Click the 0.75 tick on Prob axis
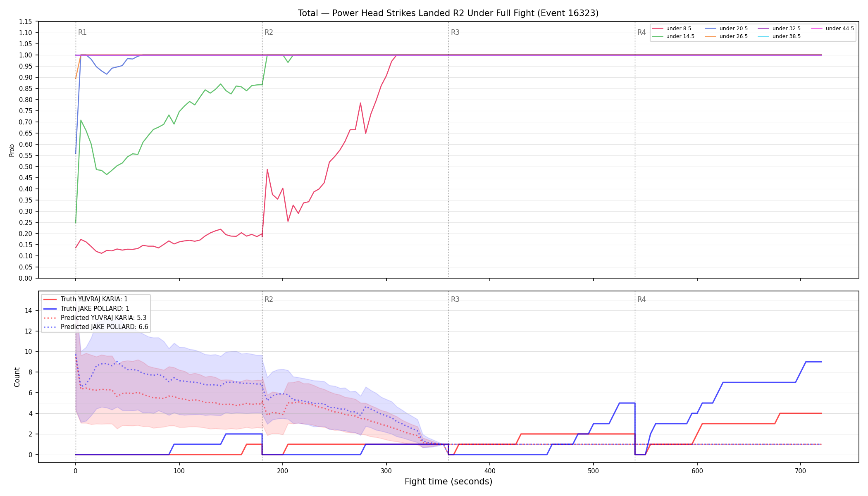 pos(26,111)
